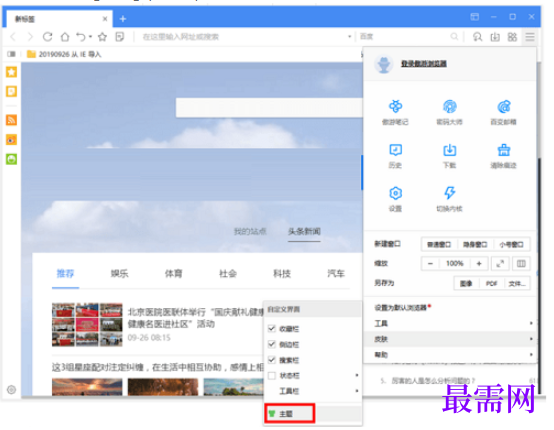Switch to the 科技 news tab
The width and height of the screenshot is (554, 430).
[x=282, y=273]
